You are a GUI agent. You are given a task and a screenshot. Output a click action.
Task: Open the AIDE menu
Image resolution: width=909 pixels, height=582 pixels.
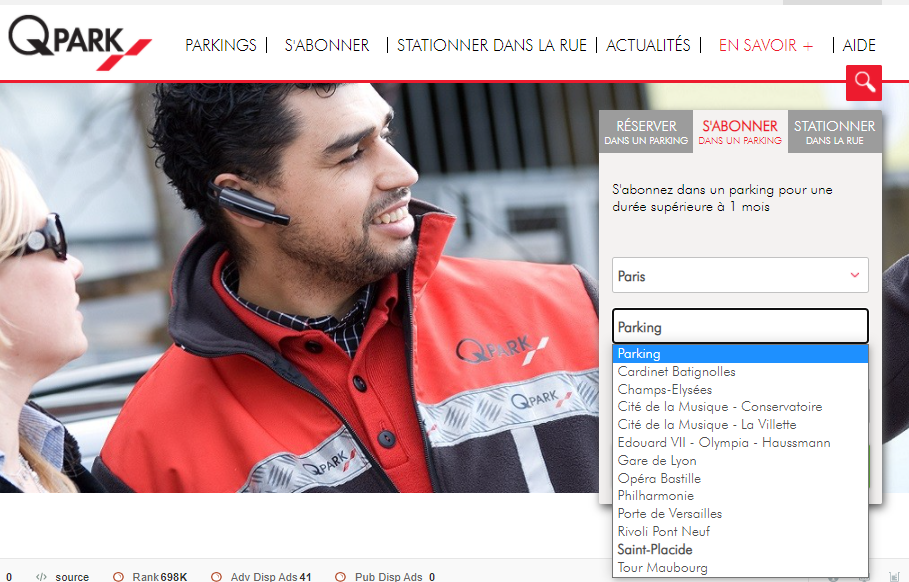[859, 45]
